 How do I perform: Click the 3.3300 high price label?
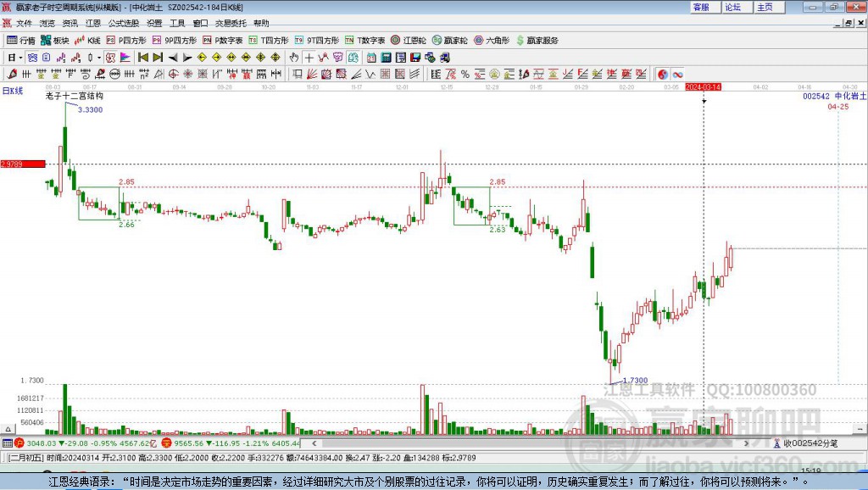click(x=90, y=109)
